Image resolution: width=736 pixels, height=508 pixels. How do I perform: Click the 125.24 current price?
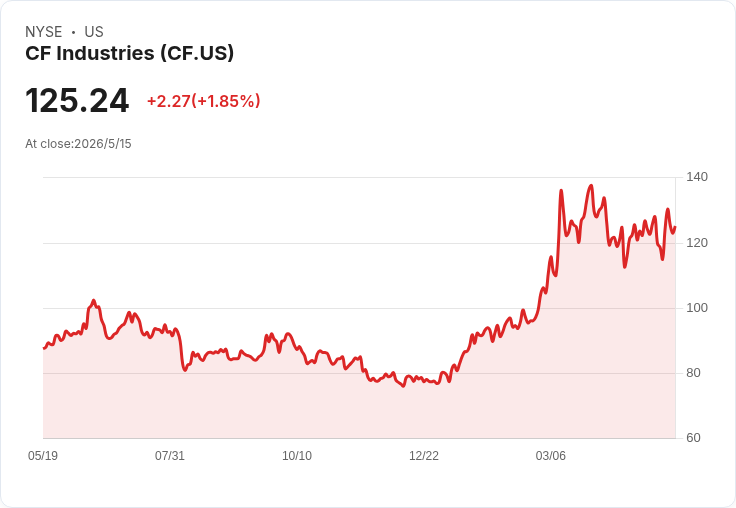point(77,100)
